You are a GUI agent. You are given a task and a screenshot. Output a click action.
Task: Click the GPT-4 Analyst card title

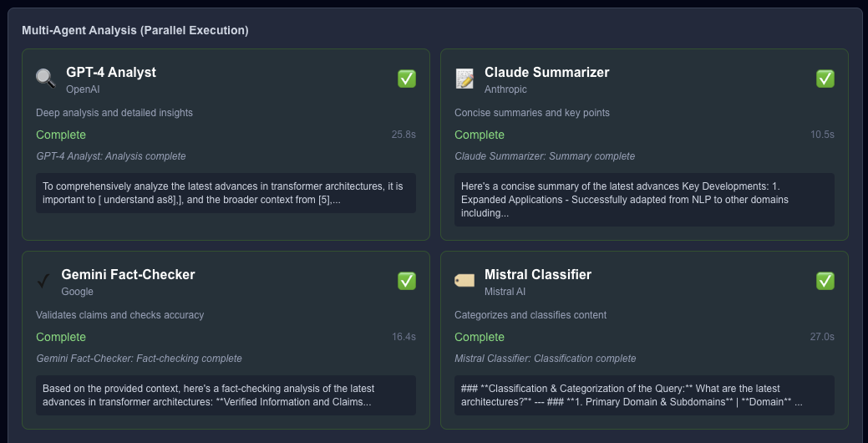(111, 72)
